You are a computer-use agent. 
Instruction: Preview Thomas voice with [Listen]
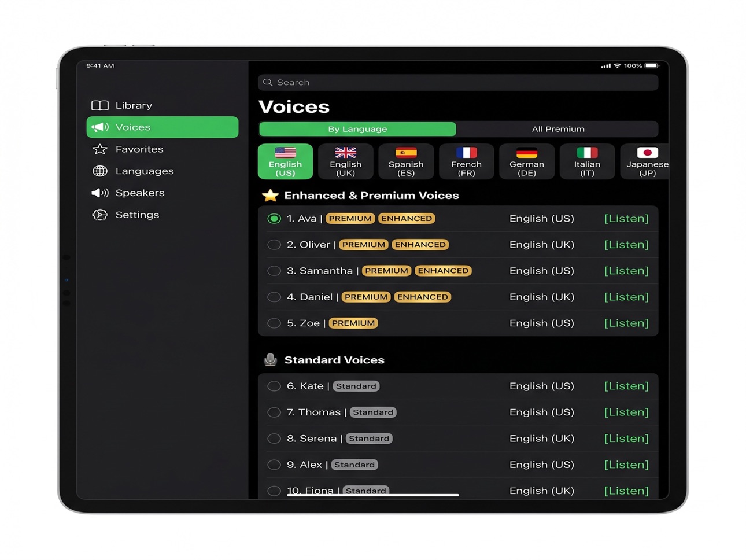(626, 412)
